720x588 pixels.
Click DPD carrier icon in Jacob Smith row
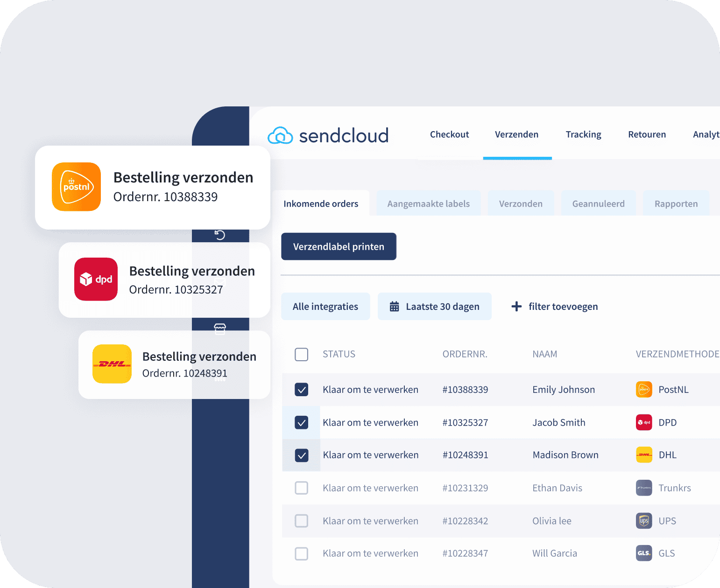coord(644,422)
